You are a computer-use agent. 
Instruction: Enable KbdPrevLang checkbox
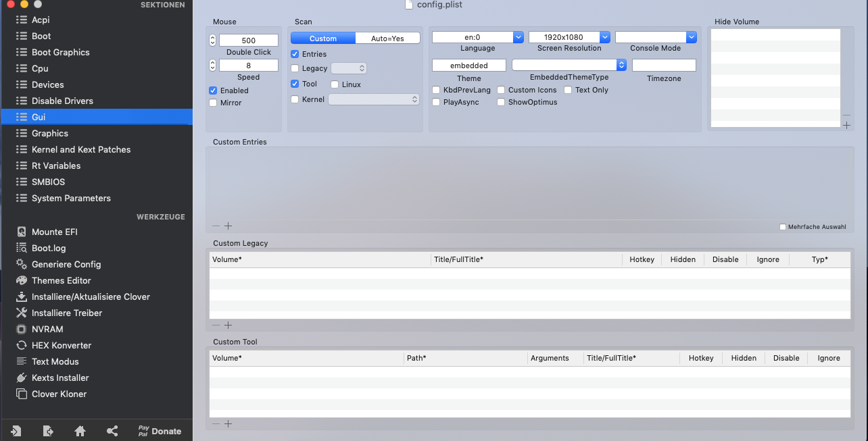436,90
